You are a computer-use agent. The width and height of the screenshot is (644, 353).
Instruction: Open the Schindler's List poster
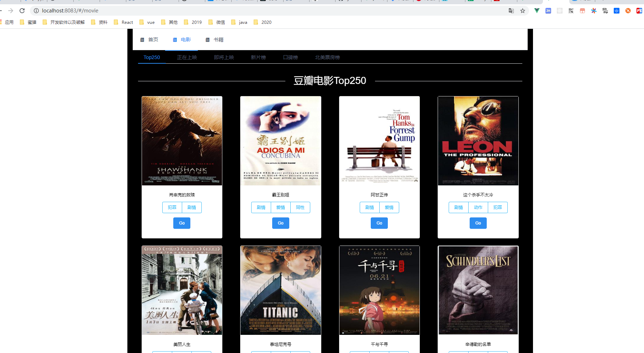(478, 290)
